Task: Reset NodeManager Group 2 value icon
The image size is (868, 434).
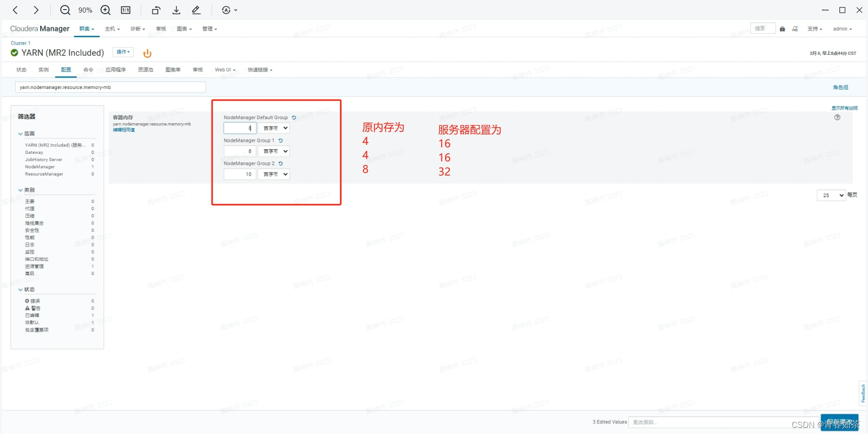Action: click(x=280, y=163)
